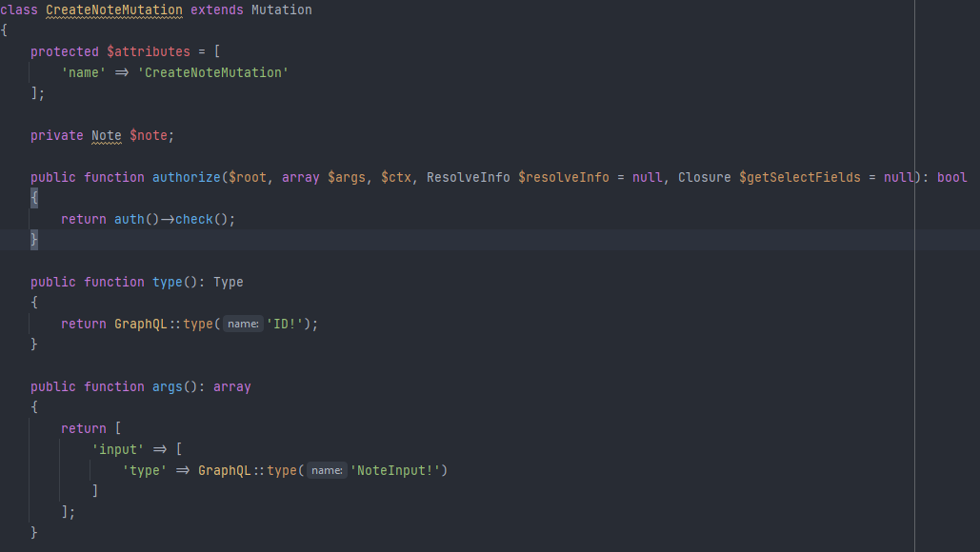Click the highlighted opening brace of authorize
This screenshot has height=552, width=980.
click(x=33, y=199)
